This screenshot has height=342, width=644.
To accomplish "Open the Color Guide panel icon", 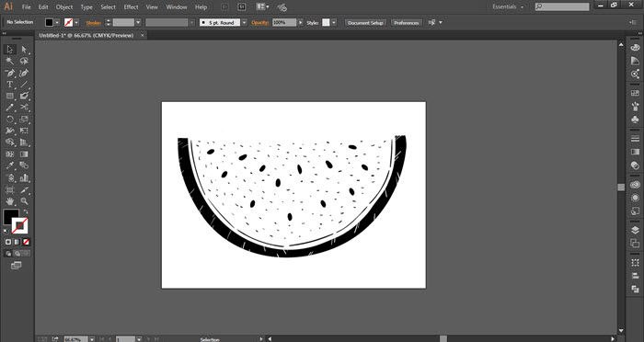I will (x=635, y=61).
